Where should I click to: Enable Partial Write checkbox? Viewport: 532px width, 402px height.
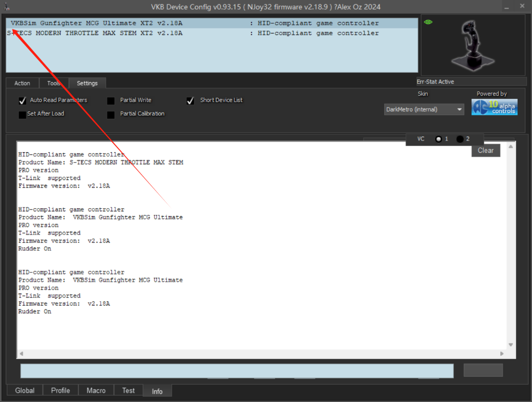[x=111, y=100]
